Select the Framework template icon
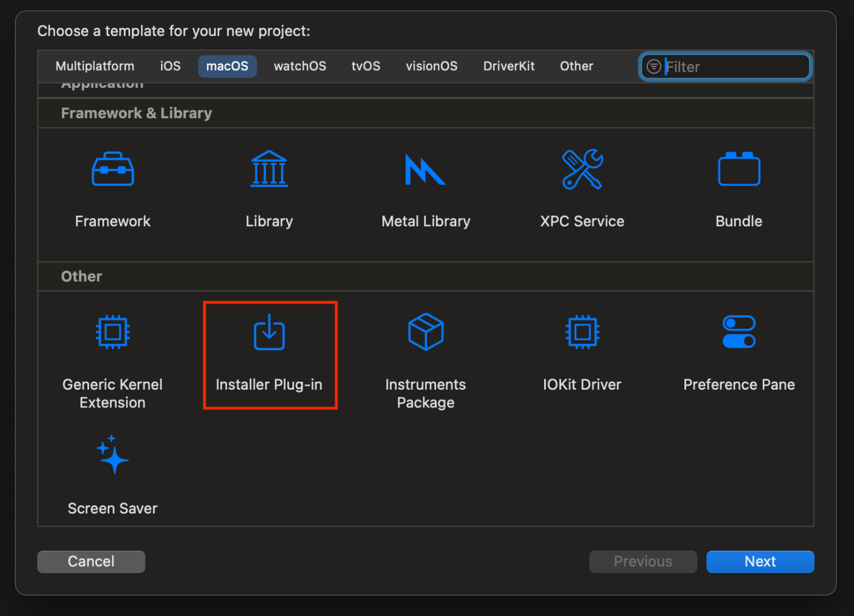This screenshot has width=854, height=616. [113, 169]
